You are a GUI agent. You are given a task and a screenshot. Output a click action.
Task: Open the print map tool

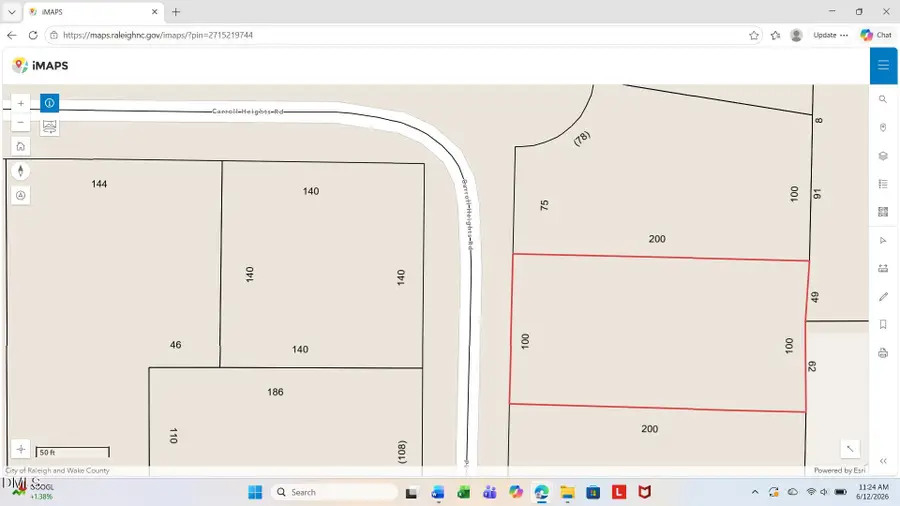click(x=883, y=353)
